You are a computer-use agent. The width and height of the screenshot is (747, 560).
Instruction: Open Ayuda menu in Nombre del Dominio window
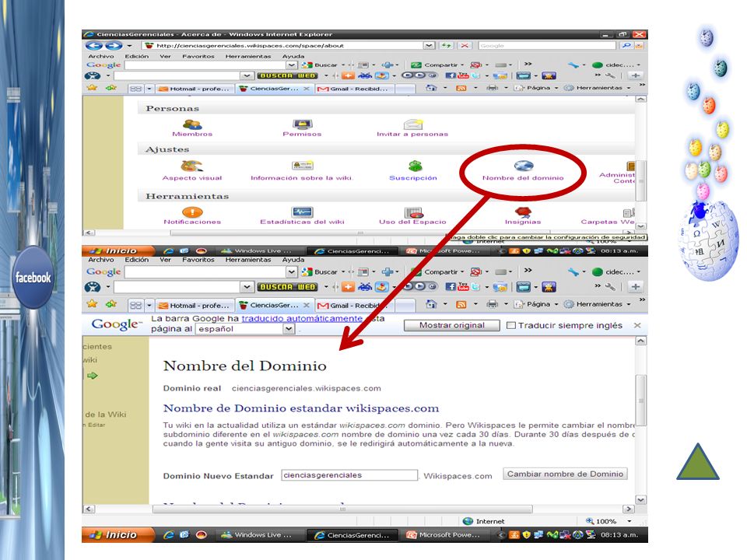point(293,260)
